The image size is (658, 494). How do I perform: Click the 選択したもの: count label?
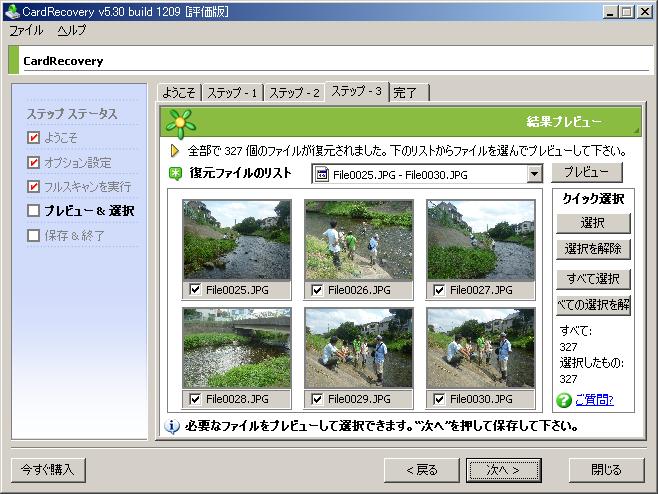pyautogui.click(x=592, y=363)
